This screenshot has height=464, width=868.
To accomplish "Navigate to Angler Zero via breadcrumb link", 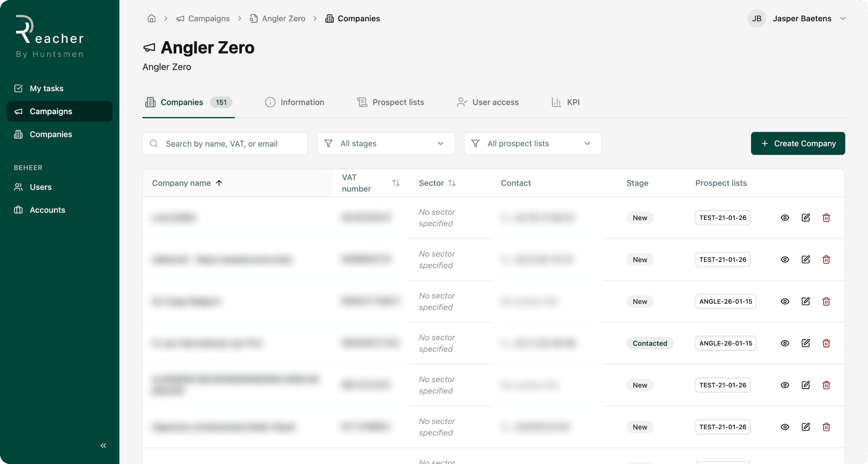I will (x=283, y=19).
